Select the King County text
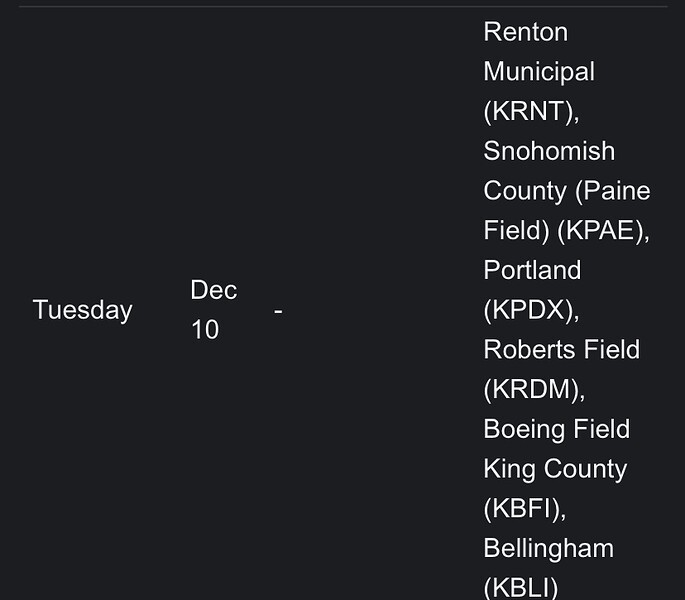Image resolution: width=685 pixels, height=600 pixels. [x=555, y=469]
